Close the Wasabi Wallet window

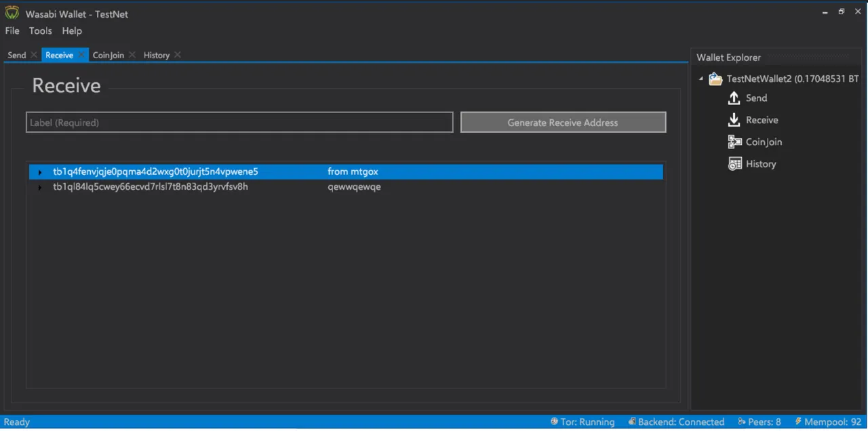(x=859, y=12)
